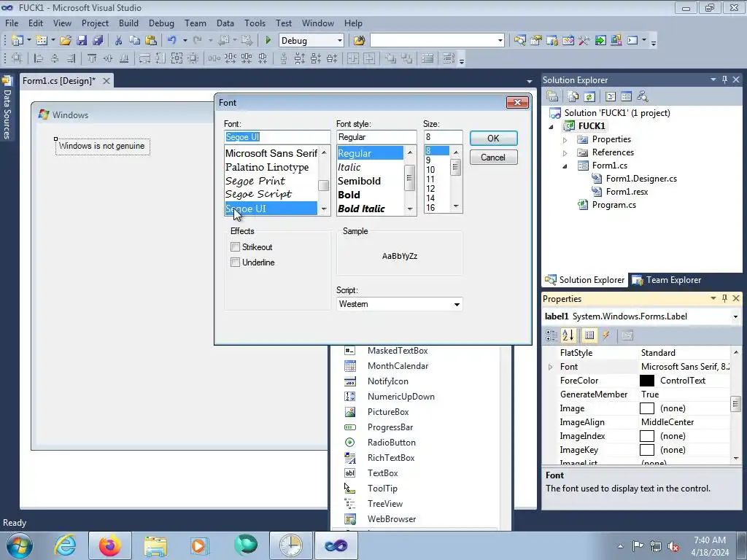Open the Command Window toolbar icon
747x560 pixels.
(632, 41)
